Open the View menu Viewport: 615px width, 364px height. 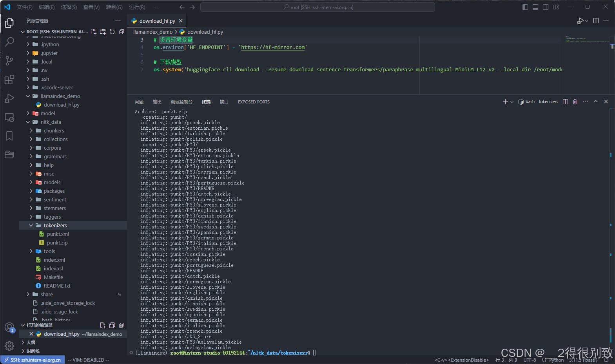[x=91, y=7]
